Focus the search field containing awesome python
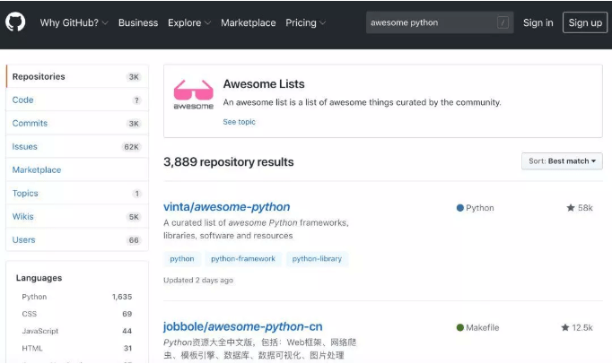The height and width of the screenshot is (364, 612). tap(440, 22)
